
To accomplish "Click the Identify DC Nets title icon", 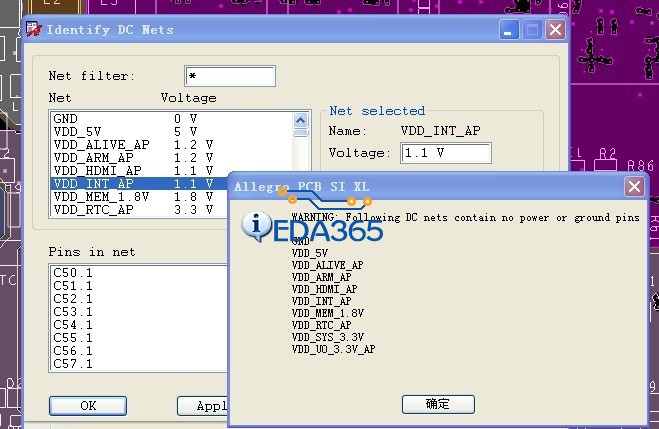I will pyautogui.click(x=34, y=29).
